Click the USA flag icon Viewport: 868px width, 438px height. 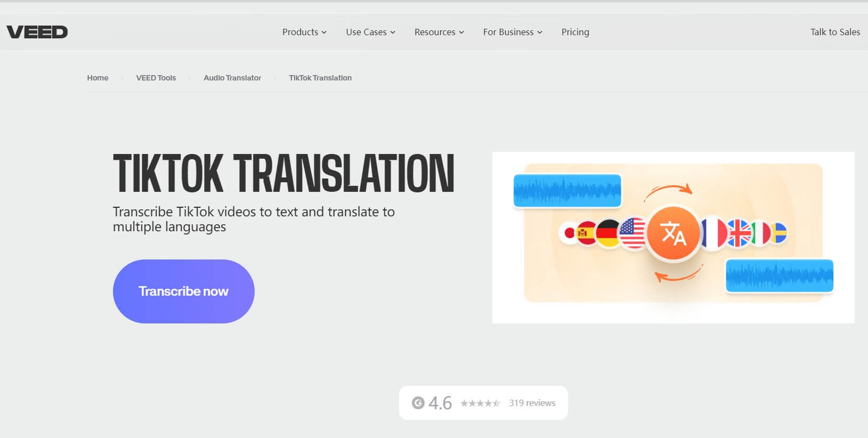coord(632,233)
